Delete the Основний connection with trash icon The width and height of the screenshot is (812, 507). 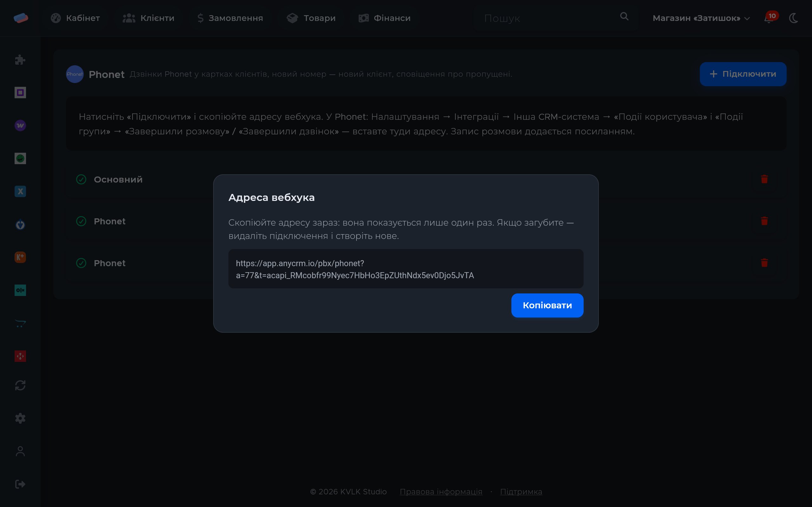[764, 179]
